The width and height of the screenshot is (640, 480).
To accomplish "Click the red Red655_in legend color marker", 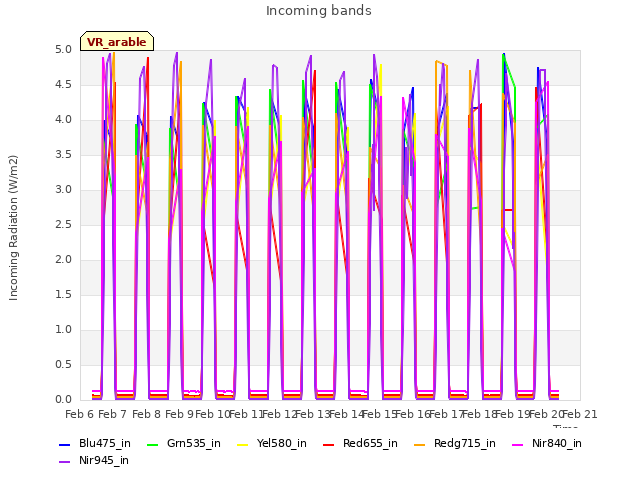I will coord(329,444).
